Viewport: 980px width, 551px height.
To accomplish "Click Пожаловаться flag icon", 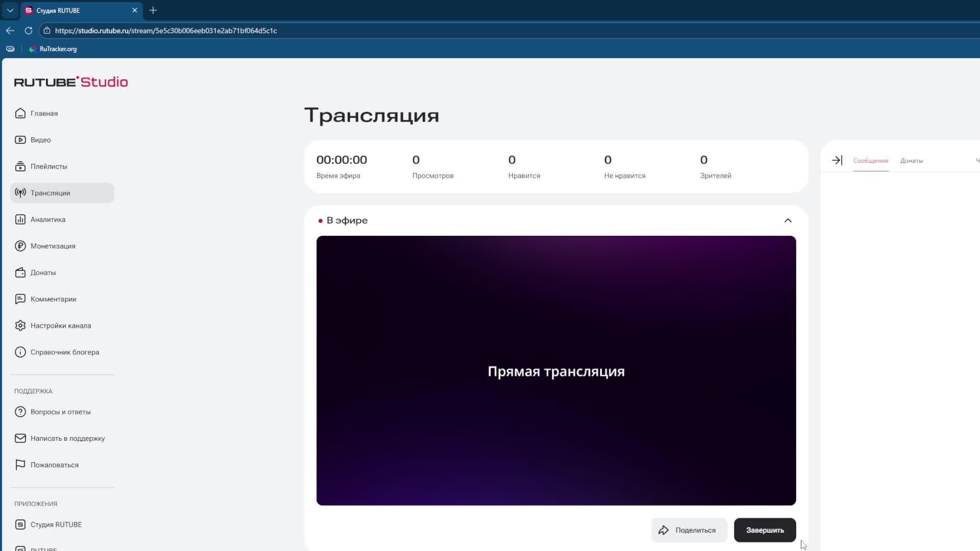I will click(20, 465).
